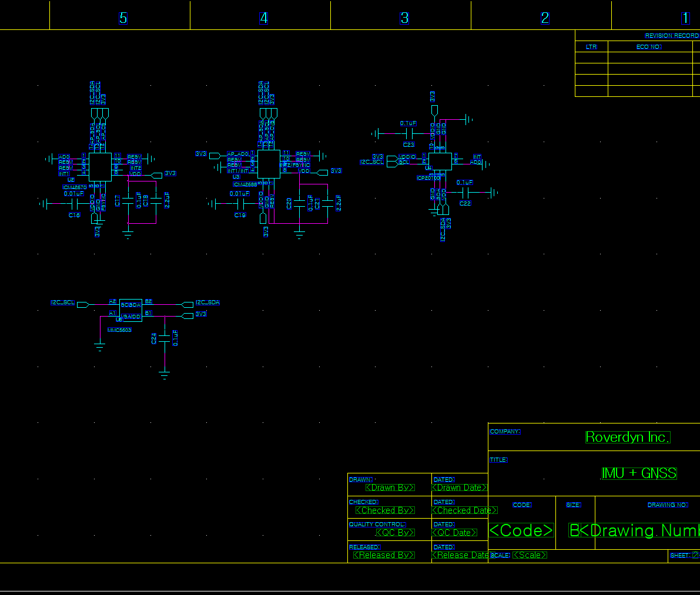The width and height of the screenshot is (700, 595).
Task: Click the ICP20100 pressure sensor body
Action: [x=440, y=161]
